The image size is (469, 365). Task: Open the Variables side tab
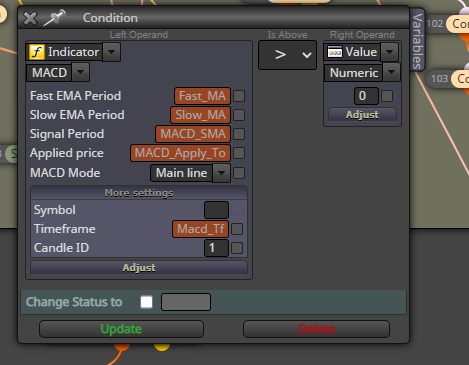[417, 41]
